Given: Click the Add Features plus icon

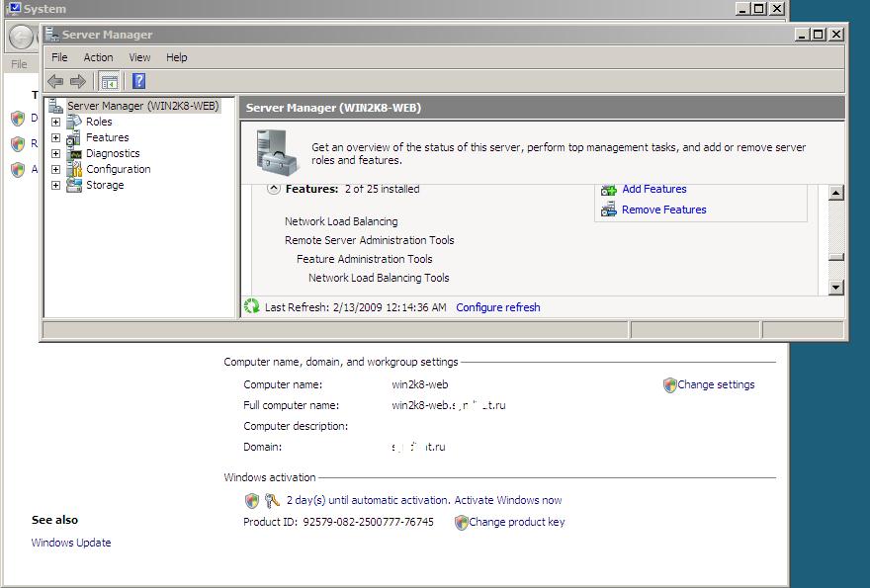Looking at the screenshot, I should [x=609, y=190].
